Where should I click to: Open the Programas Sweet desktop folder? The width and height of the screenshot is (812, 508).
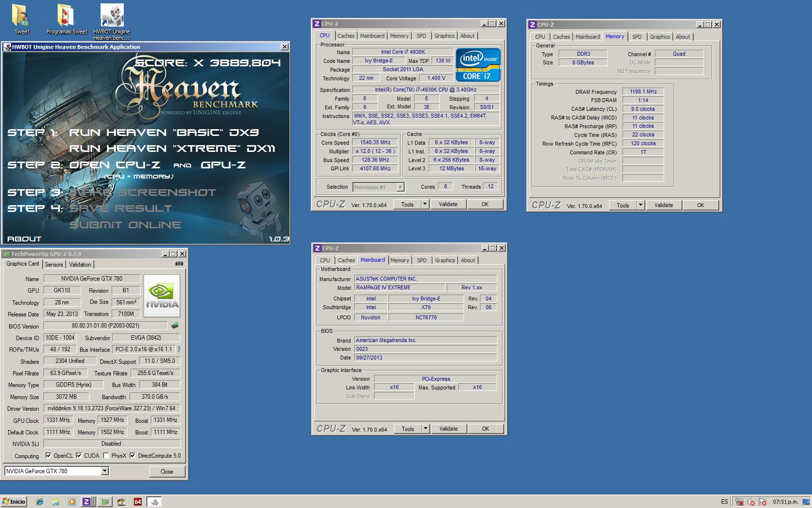click(67, 19)
